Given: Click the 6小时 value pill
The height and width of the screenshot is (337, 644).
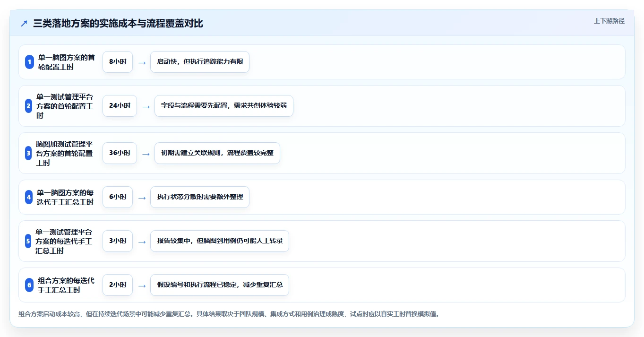Looking at the screenshot, I should [x=118, y=197].
